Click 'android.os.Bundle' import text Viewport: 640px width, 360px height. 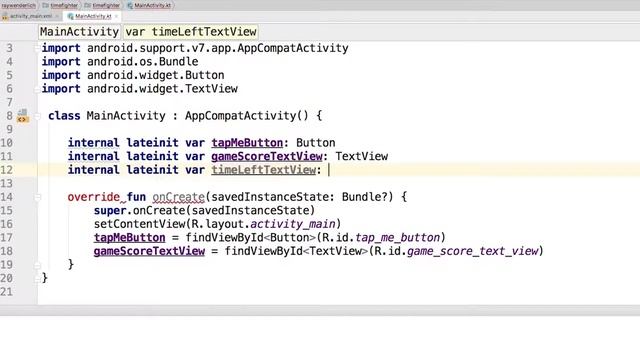point(142,62)
